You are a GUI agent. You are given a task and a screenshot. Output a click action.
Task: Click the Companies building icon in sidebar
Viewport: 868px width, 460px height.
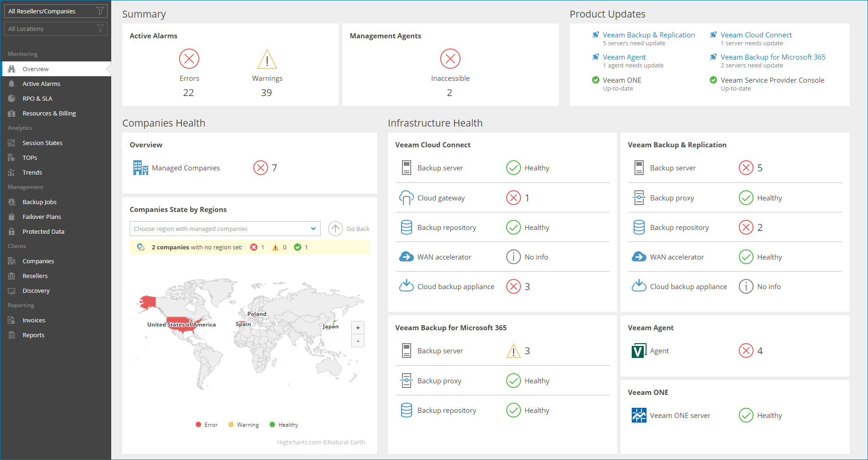(x=12, y=261)
